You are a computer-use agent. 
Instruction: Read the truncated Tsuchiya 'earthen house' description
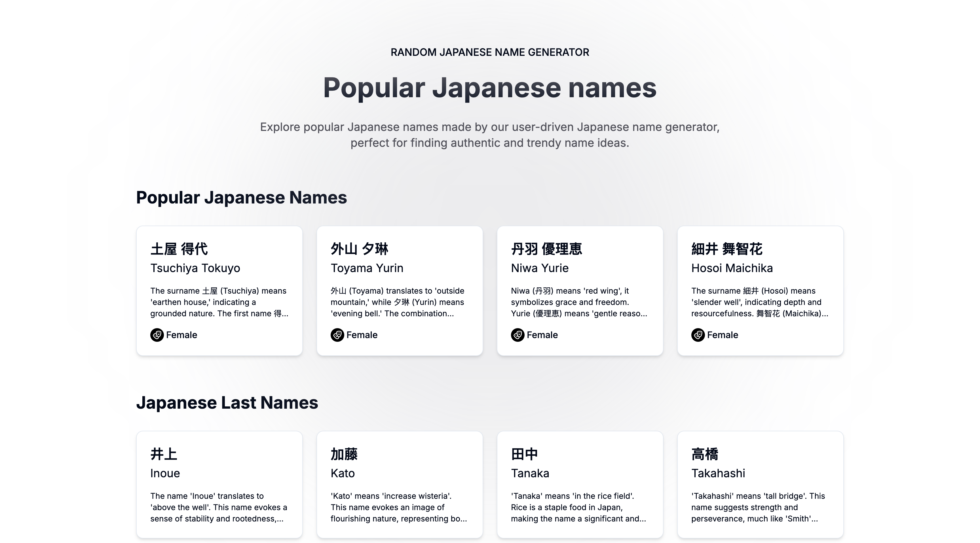[x=219, y=302]
